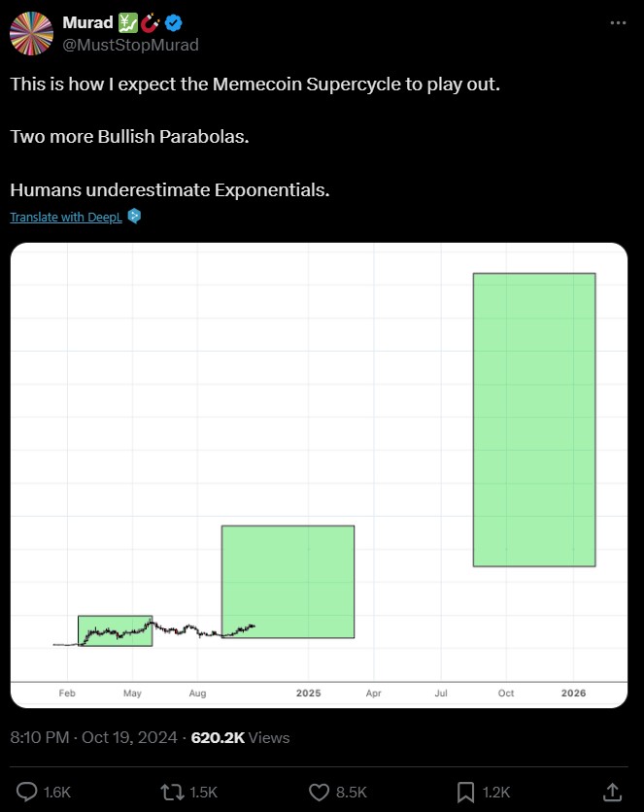The height and width of the screenshot is (812, 644).
Task: Click the blue verified badge
Action: tap(174, 22)
